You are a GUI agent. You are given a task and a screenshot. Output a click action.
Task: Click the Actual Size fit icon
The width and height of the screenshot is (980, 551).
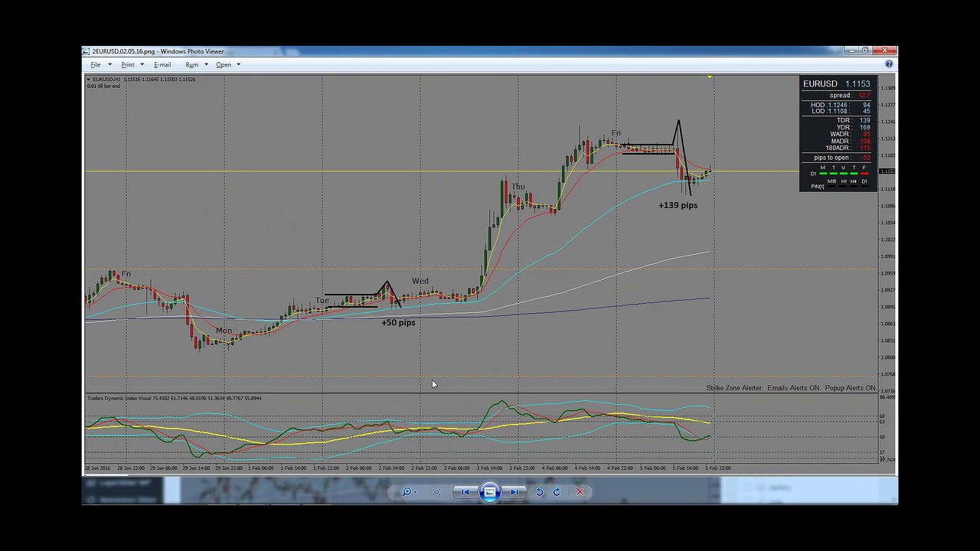click(x=436, y=492)
